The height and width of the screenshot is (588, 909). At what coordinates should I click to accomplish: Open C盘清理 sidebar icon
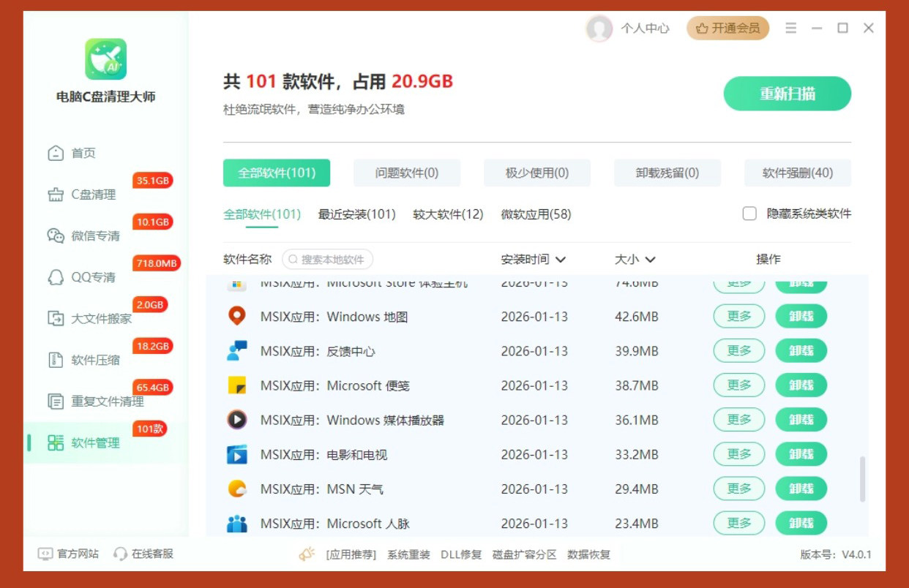click(x=56, y=195)
